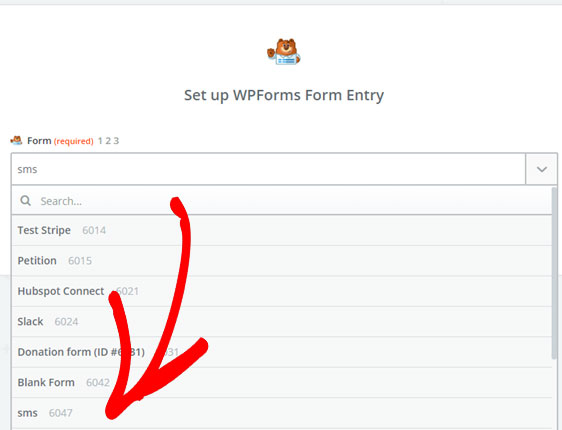Choose the sms 6047 form option
The height and width of the screenshot is (430, 562).
click(x=282, y=413)
